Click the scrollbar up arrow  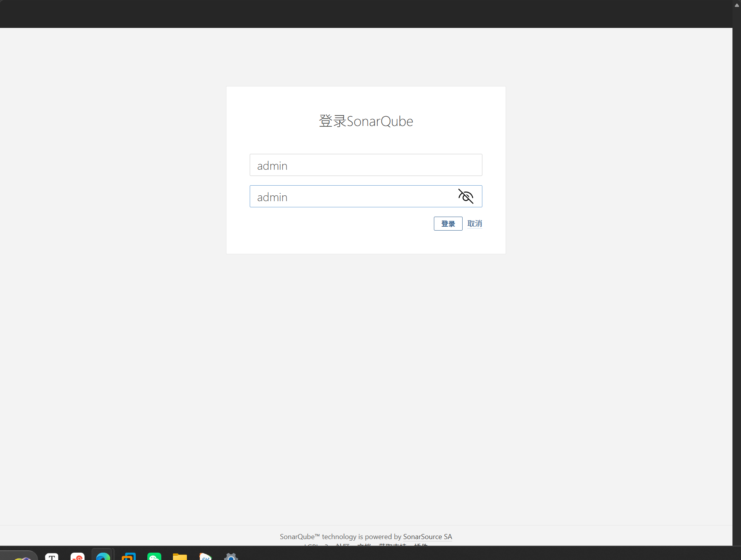point(737,5)
